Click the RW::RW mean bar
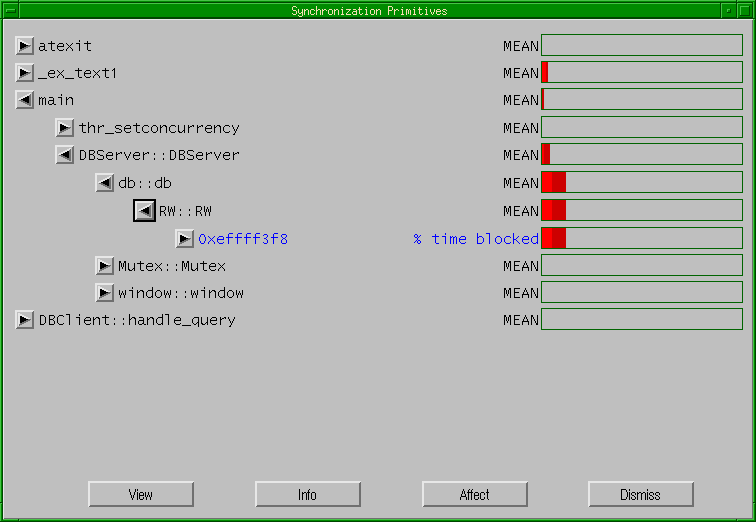The height and width of the screenshot is (522, 756). click(x=641, y=210)
